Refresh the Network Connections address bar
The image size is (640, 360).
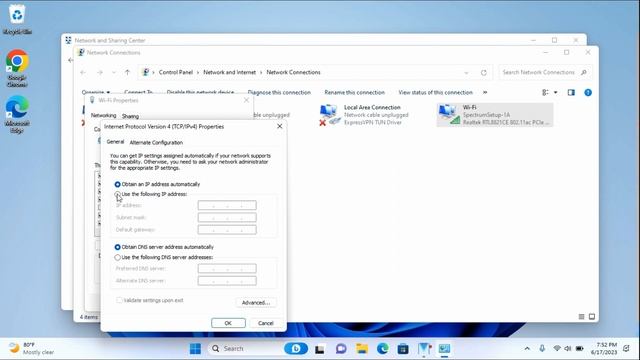484,73
